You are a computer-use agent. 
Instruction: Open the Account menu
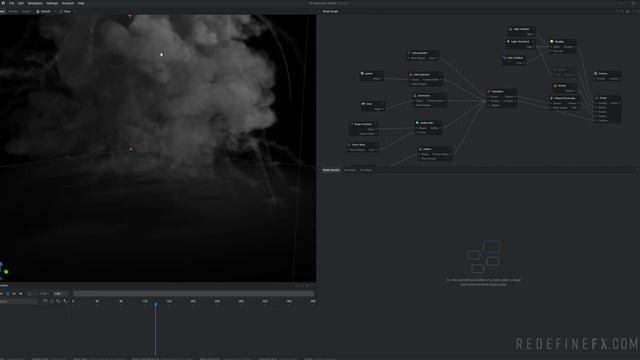click(x=68, y=3)
